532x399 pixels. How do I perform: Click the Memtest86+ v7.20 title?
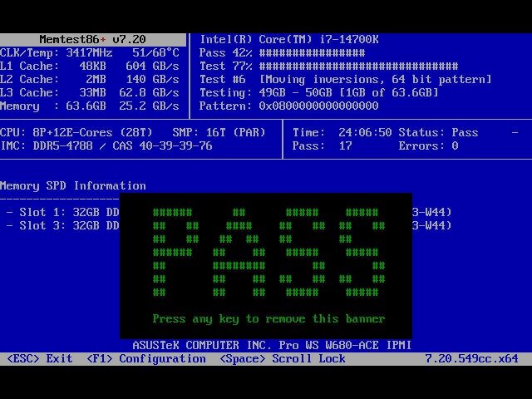pyautogui.click(x=92, y=39)
